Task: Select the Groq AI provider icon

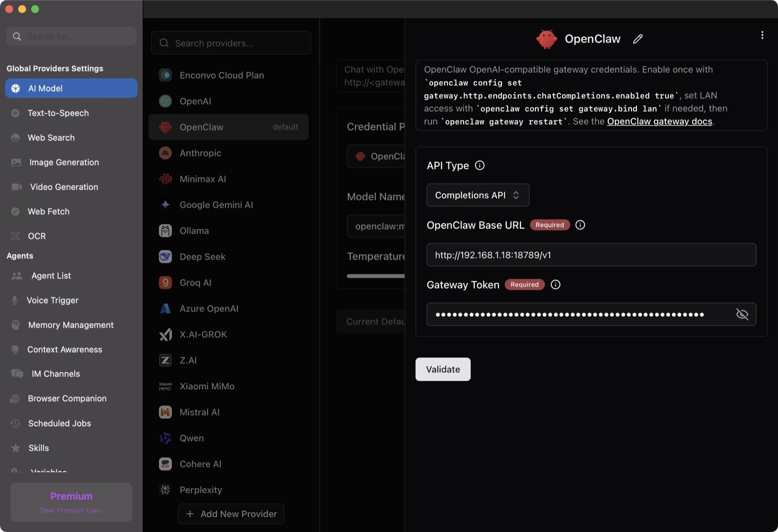Action: coord(165,283)
